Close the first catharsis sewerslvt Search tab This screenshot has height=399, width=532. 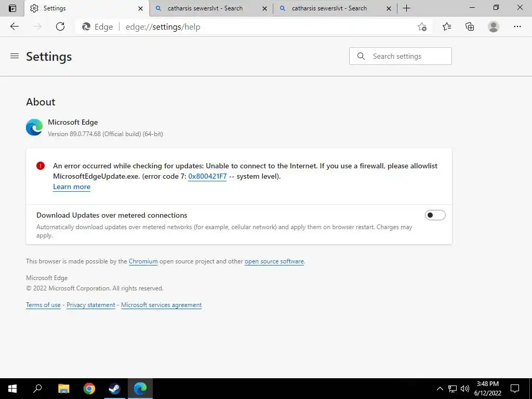pyautogui.click(x=264, y=8)
